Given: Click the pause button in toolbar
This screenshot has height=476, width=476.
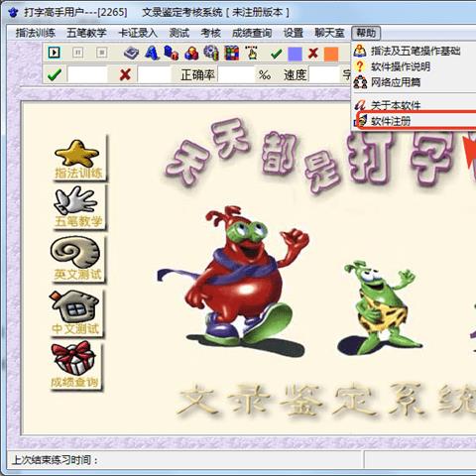Looking at the screenshot, I should [x=77, y=53].
